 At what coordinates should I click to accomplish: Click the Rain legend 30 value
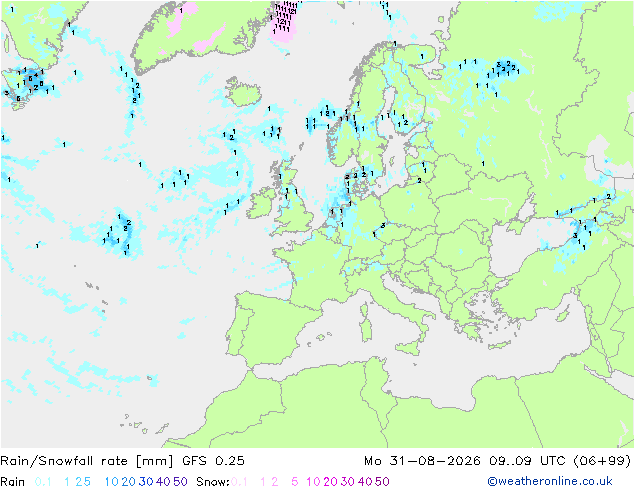coord(146,482)
